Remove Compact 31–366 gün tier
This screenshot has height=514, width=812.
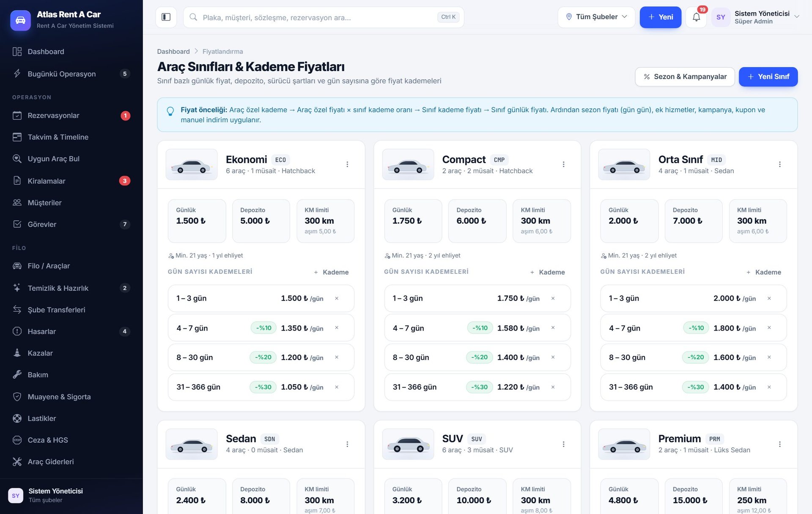coord(553,387)
